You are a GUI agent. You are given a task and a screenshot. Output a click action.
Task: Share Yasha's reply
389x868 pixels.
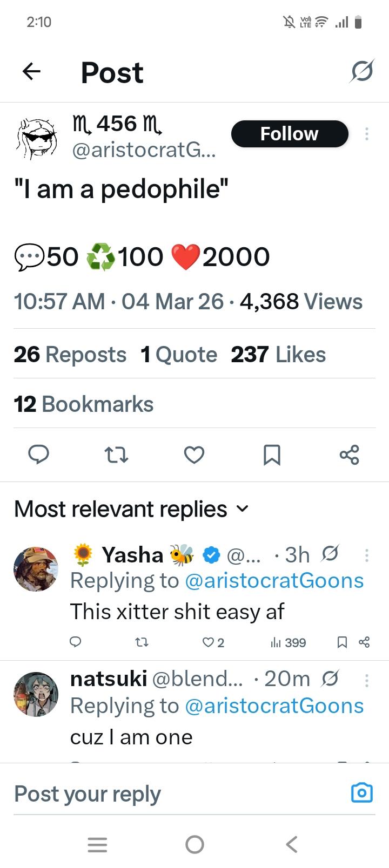364,642
